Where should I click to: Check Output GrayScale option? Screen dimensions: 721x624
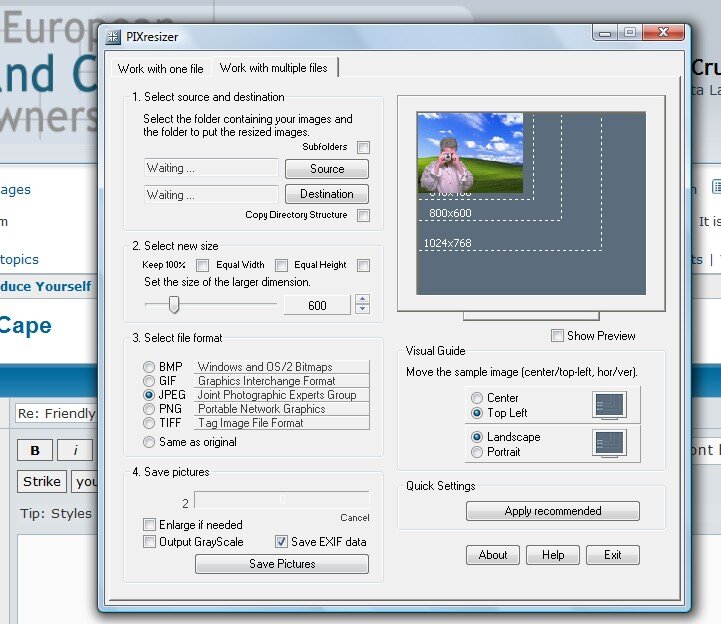[x=149, y=542]
